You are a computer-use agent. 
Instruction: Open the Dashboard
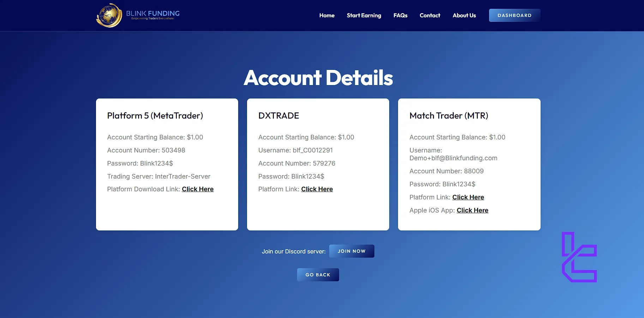(x=514, y=15)
